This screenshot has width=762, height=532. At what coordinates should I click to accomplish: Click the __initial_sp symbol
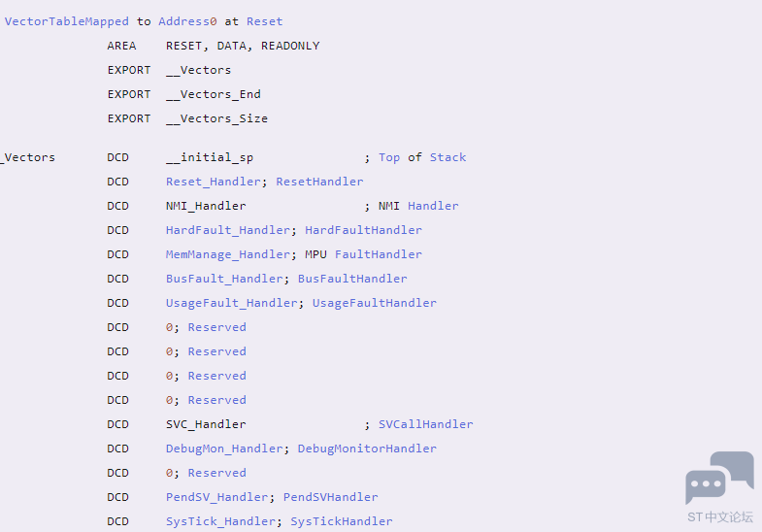(x=210, y=157)
